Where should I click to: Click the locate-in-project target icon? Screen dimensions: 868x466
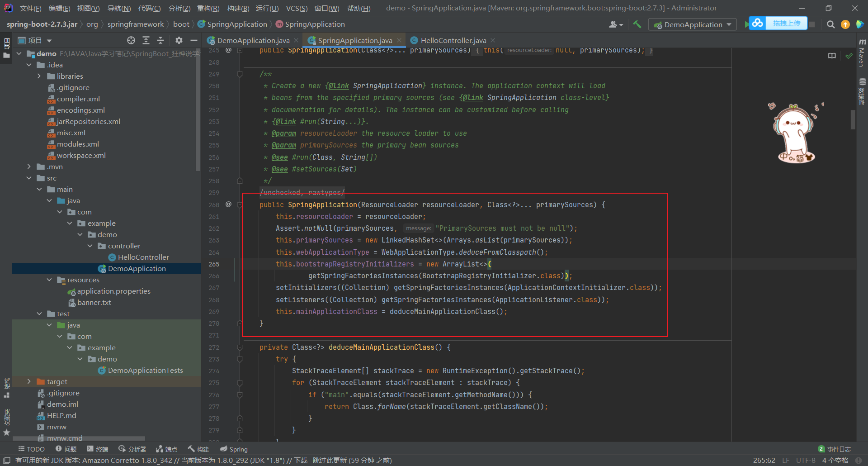pos(131,40)
